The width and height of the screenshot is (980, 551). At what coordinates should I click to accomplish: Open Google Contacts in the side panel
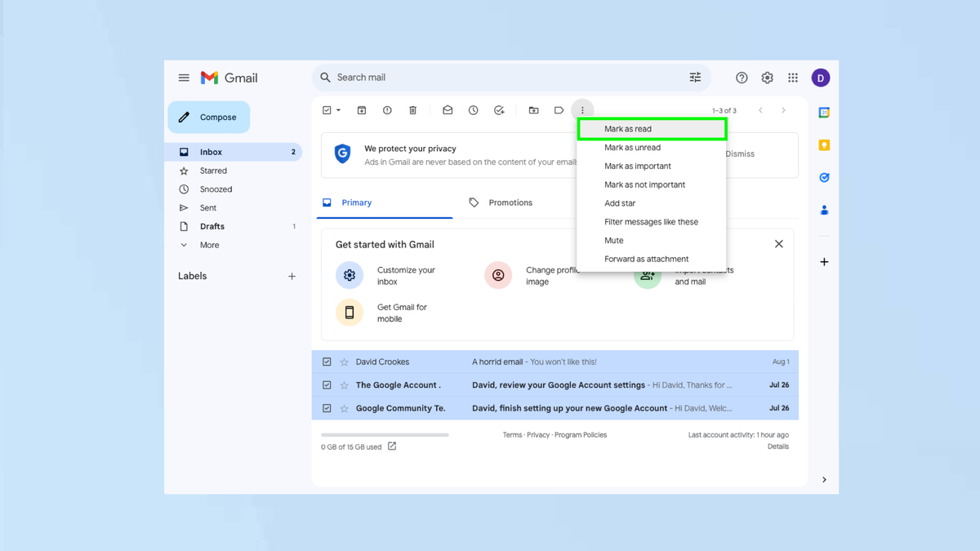pos(823,210)
